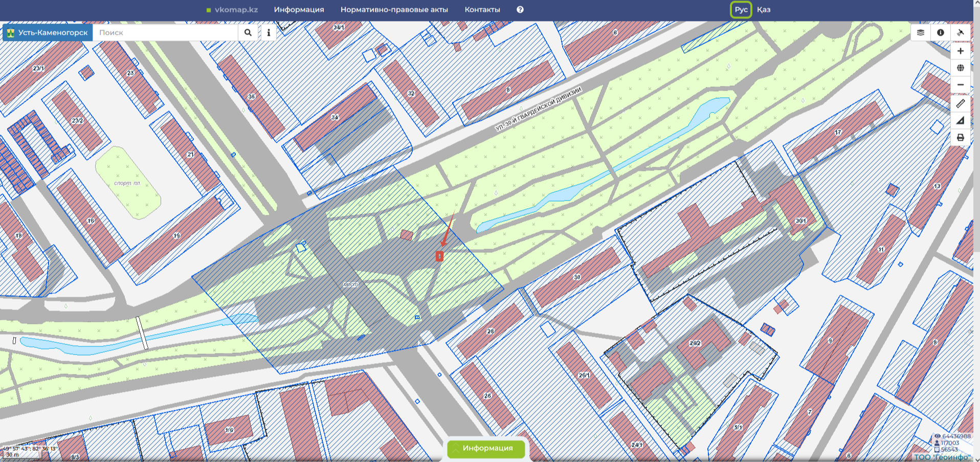This screenshot has height=462, width=980.
Task: Expand the bottom Информация panel
Action: click(x=486, y=449)
